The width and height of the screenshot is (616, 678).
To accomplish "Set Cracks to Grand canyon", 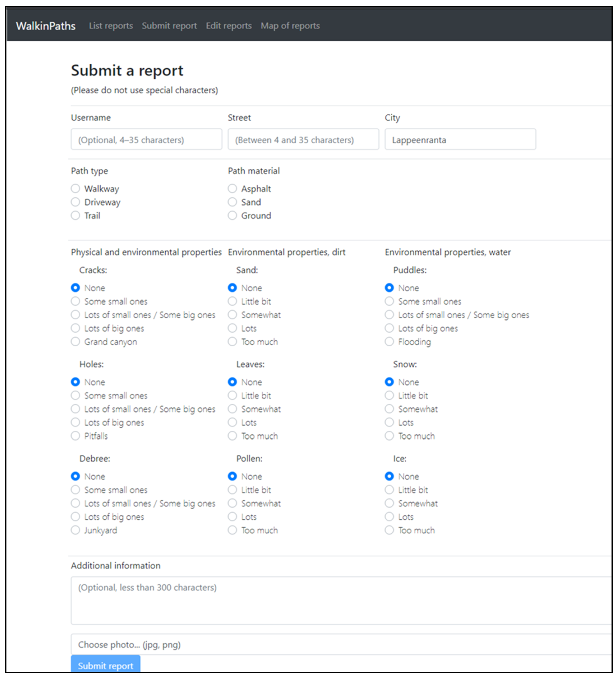I will (x=75, y=342).
